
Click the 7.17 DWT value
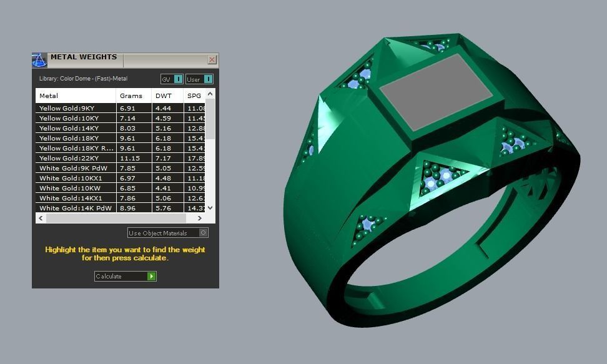[x=163, y=159]
